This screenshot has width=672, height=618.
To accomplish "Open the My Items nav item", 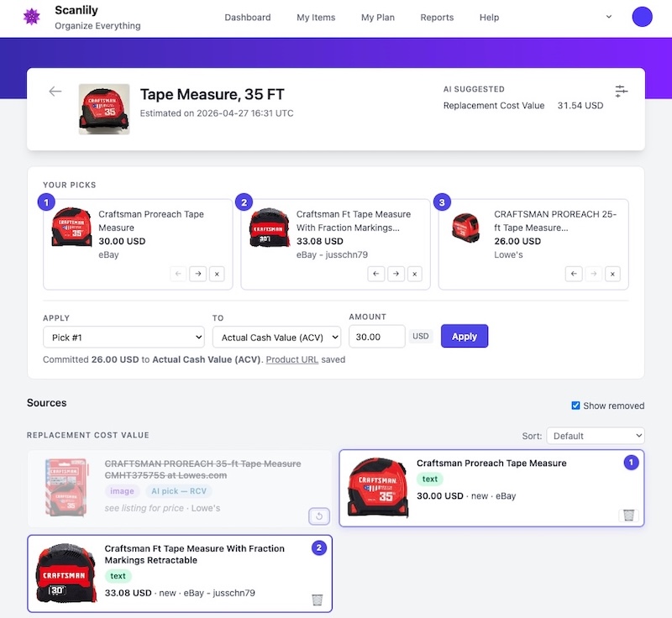I will (x=316, y=18).
